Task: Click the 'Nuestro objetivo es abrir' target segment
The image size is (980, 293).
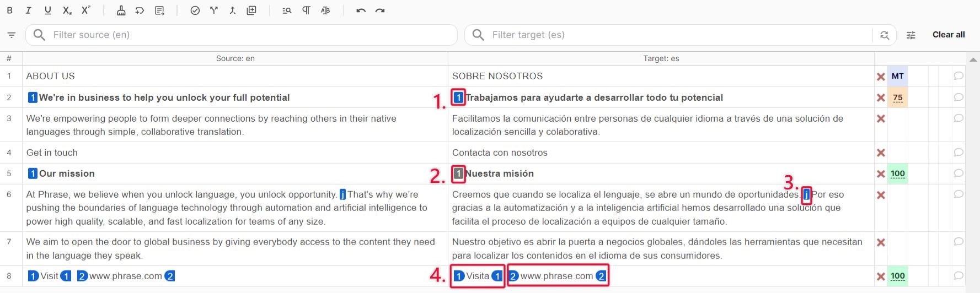Action: click(661, 248)
